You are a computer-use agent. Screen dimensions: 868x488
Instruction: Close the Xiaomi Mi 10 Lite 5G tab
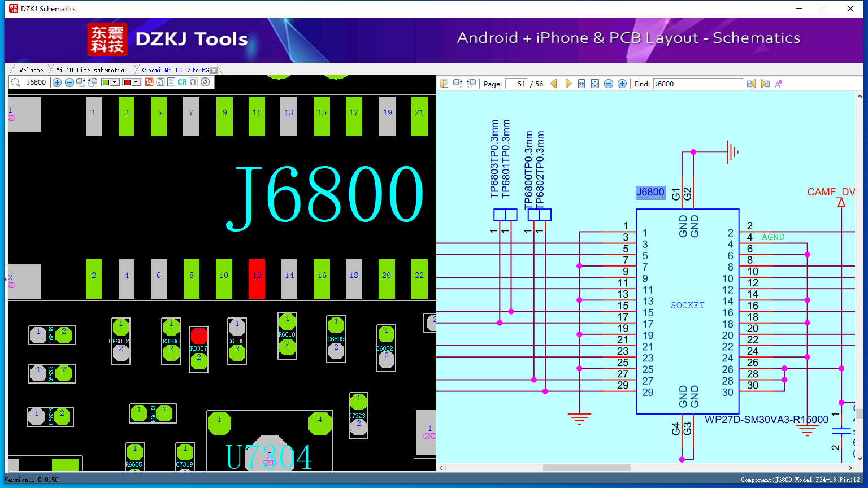point(214,70)
